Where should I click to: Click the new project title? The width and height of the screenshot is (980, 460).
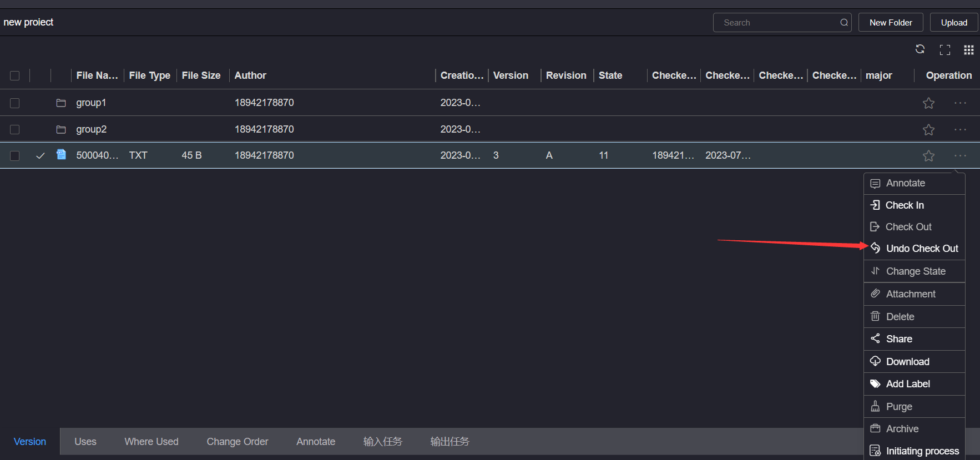28,22
